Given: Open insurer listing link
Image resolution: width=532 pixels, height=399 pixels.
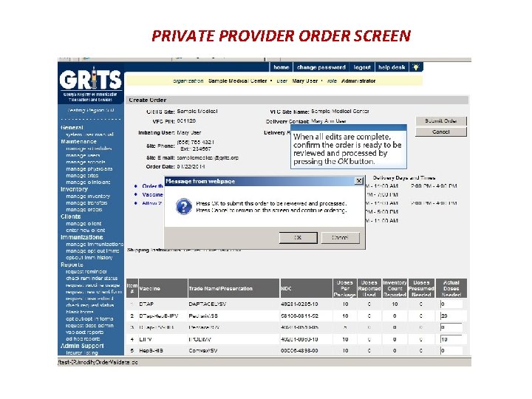Looking at the screenshot, I should (82, 353).
